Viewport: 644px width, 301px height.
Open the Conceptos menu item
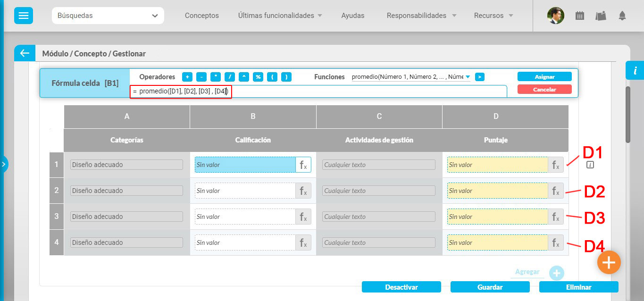[201, 16]
